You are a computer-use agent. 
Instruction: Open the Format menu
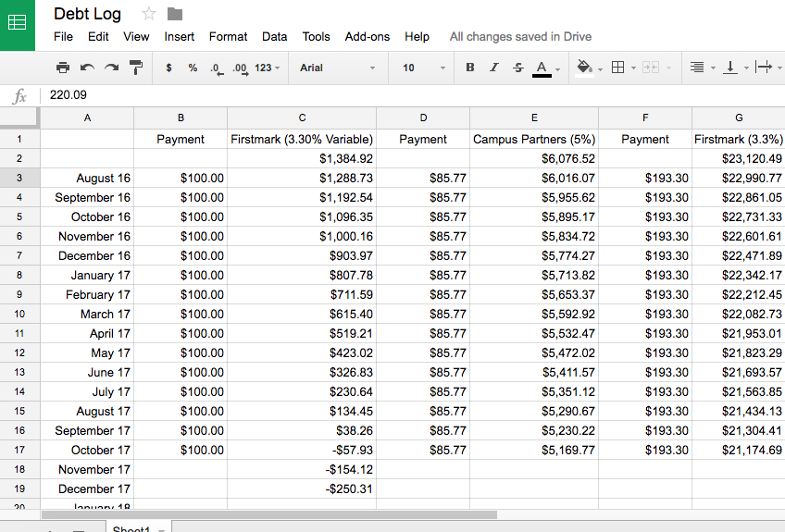[229, 36]
